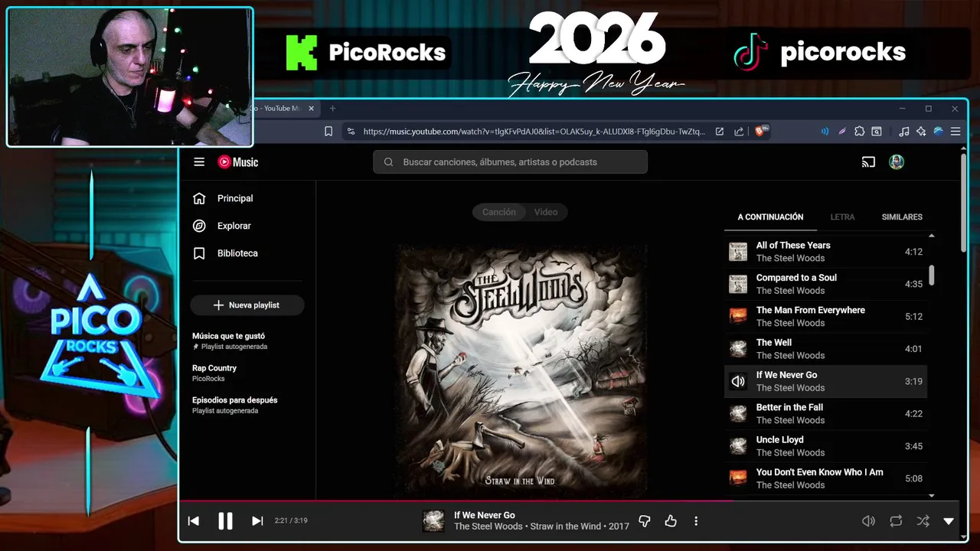Click the player bar album thumbnail

pyautogui.click(x=433, y=521)
